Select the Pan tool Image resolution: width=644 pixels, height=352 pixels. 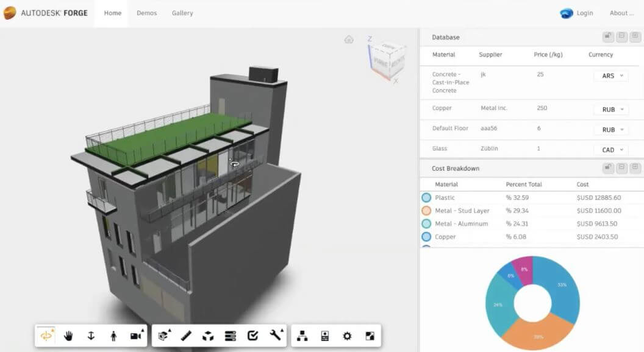coord(68,334)
